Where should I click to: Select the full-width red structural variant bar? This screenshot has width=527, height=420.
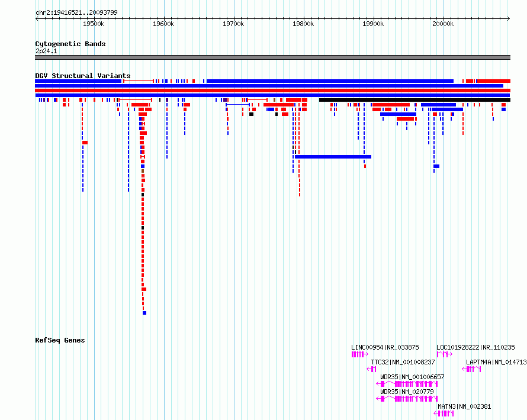pyautogui.click(x=272, y=91)
